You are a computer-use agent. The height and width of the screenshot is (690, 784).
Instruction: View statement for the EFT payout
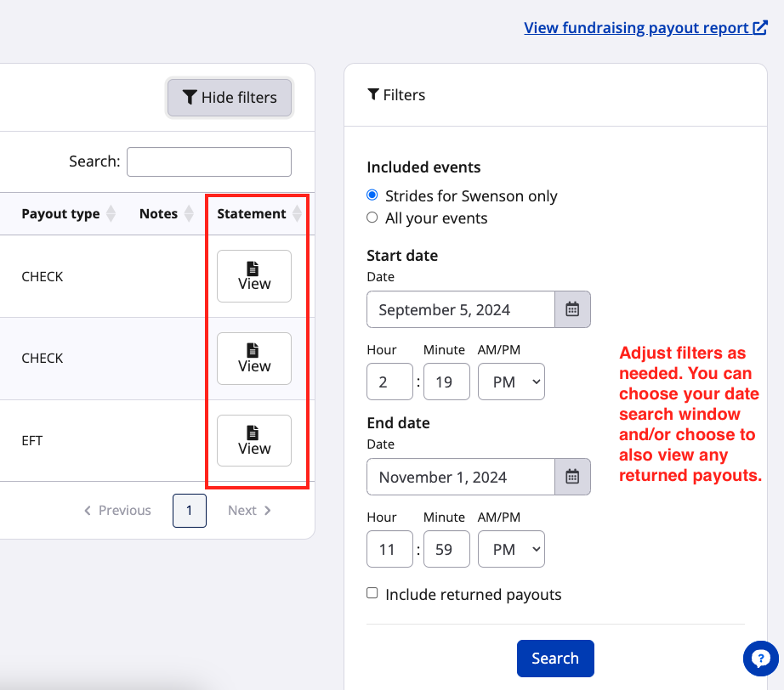pyautogui.click(x=253, y=440)
